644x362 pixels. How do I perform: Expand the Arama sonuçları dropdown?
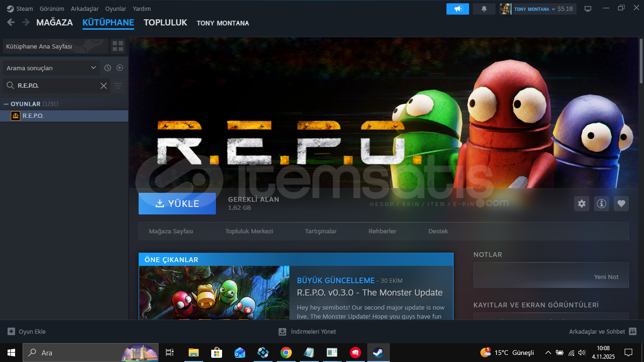click(51, 68)
